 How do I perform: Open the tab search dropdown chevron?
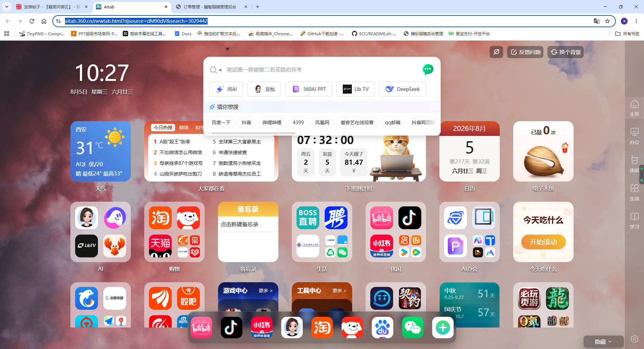tap(7, 7)
